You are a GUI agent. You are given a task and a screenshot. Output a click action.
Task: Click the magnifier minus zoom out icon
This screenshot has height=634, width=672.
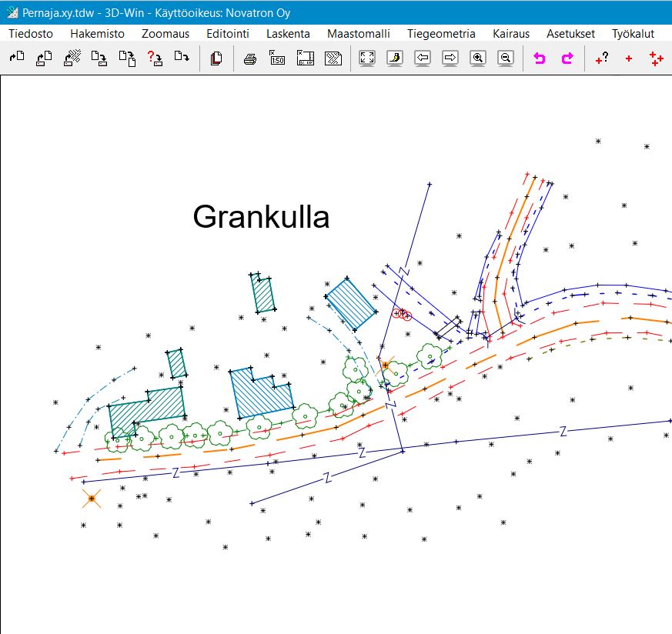coord(506,58)
